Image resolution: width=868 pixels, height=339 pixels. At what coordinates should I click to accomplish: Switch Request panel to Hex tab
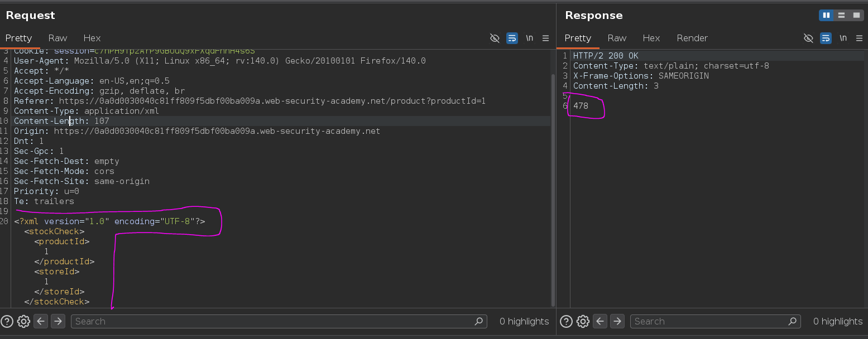tap(92, 38)
